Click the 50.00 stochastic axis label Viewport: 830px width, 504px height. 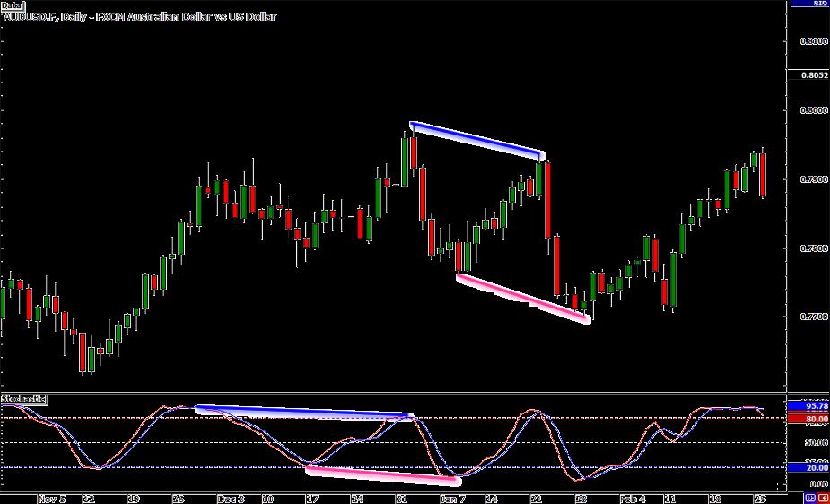point(817,443)
